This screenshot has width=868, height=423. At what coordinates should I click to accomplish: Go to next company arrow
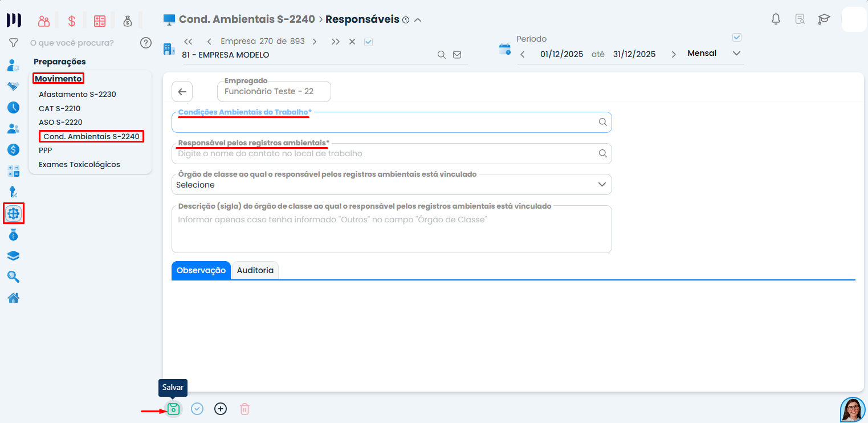pyautogui.click(x=315, y=42)
